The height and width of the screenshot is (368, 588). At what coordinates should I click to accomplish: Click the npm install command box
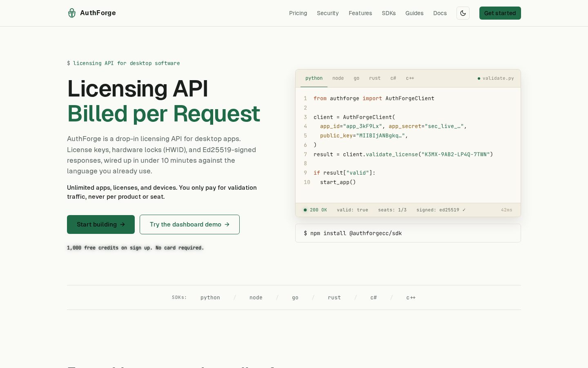click(408, 233)
